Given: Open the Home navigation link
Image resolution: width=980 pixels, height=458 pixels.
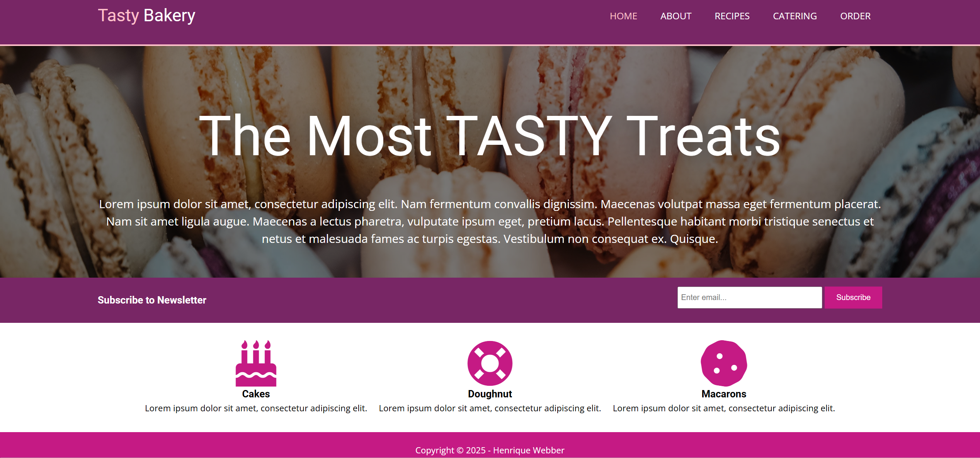Looking at the screenshot, I should 623,16.
